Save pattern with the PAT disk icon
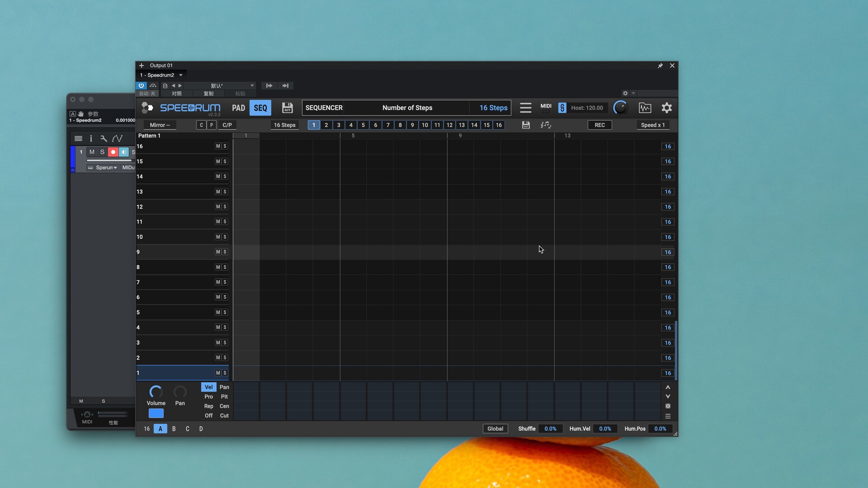The image size is (868, 488). coord(525,125)
